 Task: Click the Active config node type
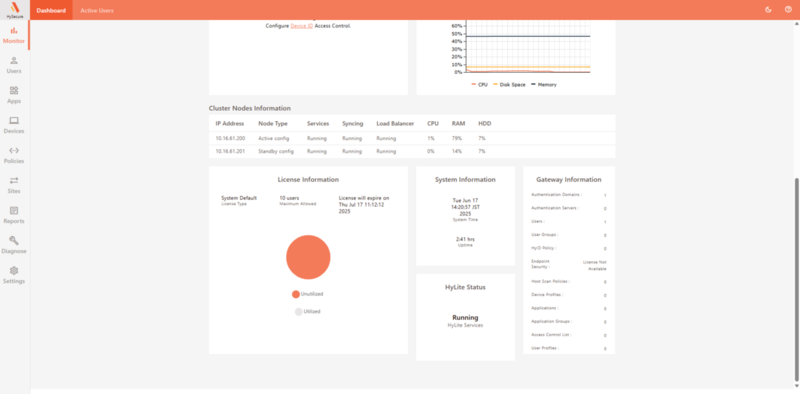274,138
